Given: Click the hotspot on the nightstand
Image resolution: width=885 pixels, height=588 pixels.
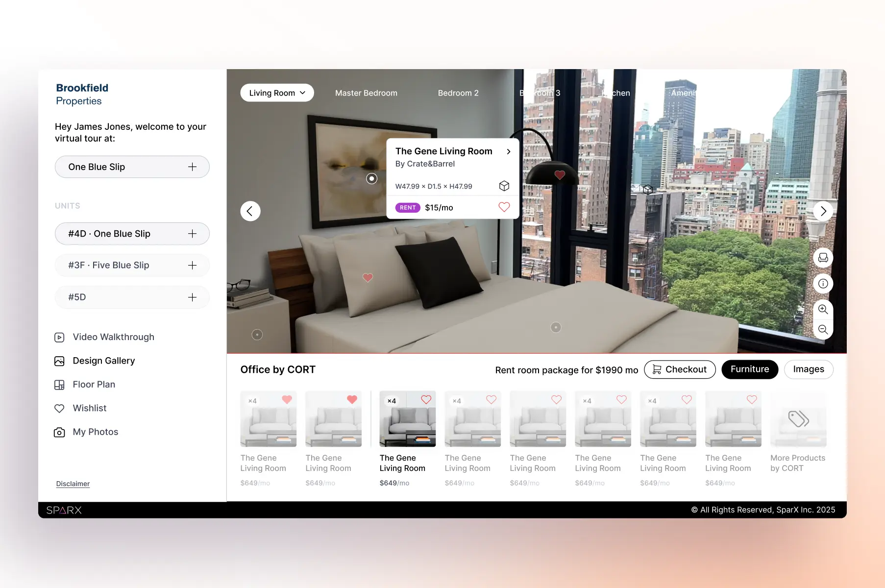Looking at the screenshot, I should pyautogui.click(x=257, y=335).
